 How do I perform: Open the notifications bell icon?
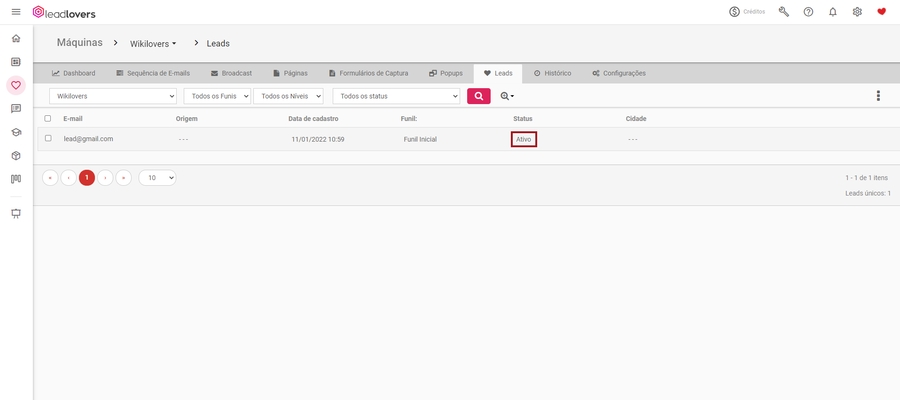[833, 12]
